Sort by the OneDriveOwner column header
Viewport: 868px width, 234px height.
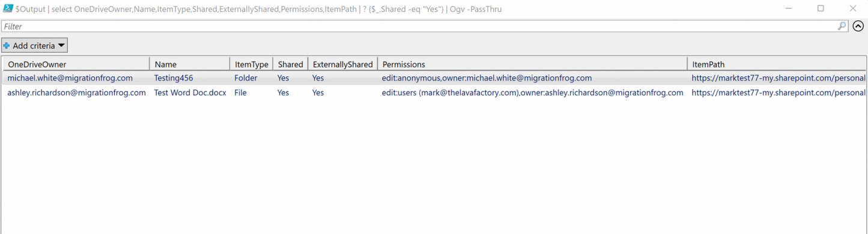pos(76,64)
